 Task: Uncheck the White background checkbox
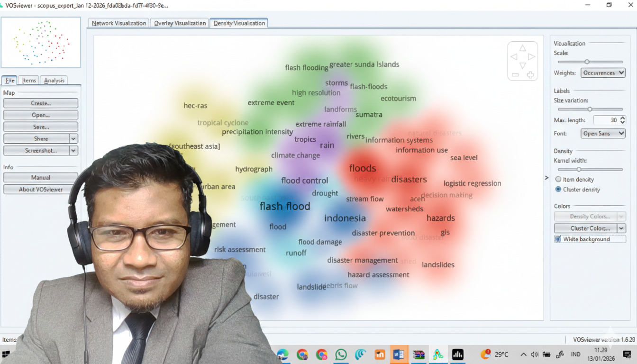tap(558, 239)
